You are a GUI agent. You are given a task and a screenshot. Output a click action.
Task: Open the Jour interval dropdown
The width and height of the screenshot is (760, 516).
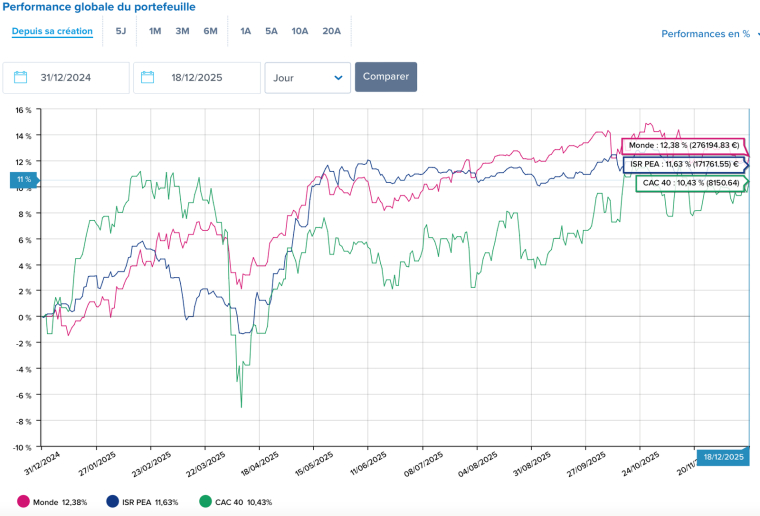[307, 78]
